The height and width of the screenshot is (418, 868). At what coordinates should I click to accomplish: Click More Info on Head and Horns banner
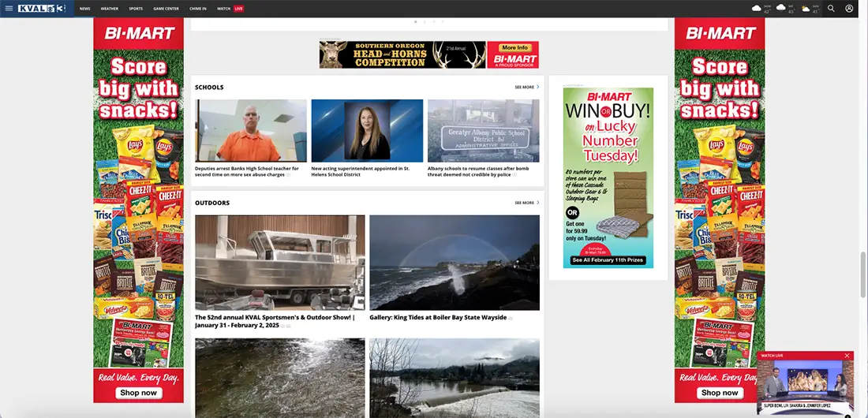[514, 47]
